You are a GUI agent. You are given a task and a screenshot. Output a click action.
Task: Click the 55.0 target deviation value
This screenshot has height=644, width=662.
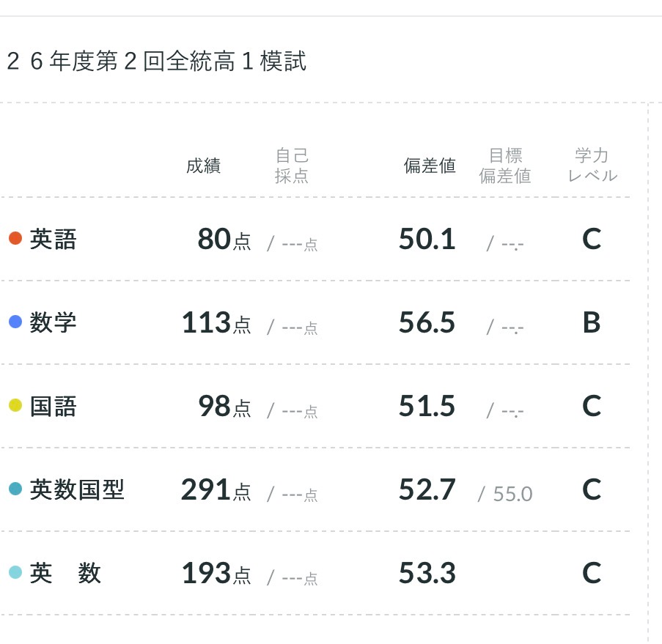pos(512,494)
